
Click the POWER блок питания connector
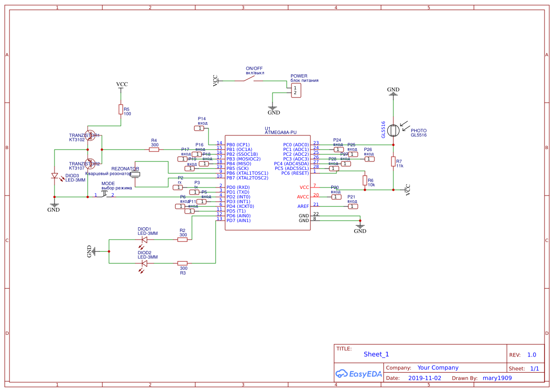[x=296, y=90]
